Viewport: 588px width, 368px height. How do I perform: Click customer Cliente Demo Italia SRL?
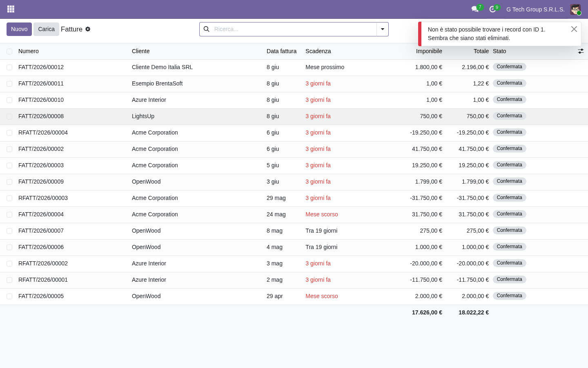coord(162,67)
